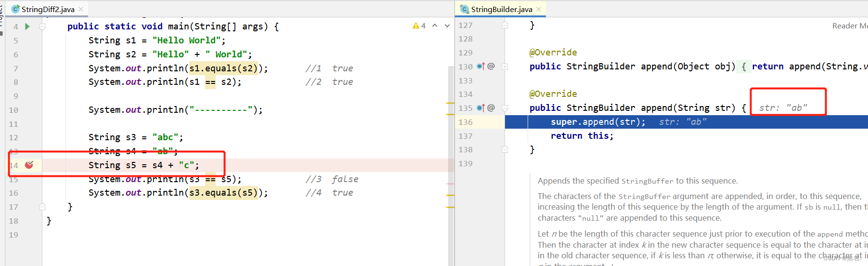Click the warning triangle showing 4 problems

coord(416,26)
